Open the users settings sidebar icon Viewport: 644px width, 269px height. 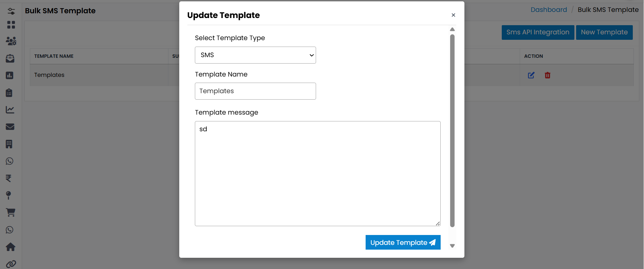(x=11, y=41)
